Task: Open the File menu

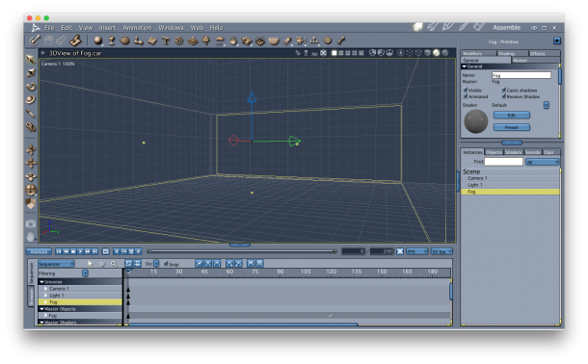Action: click(49, 28)
